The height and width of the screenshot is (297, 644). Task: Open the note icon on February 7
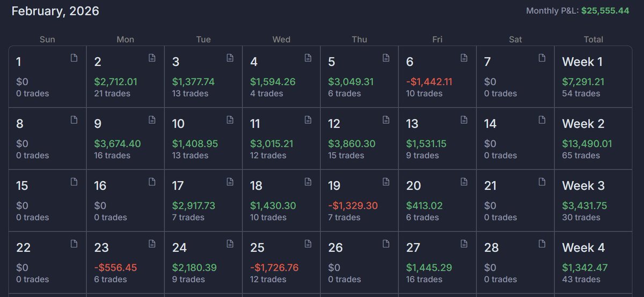542,58
